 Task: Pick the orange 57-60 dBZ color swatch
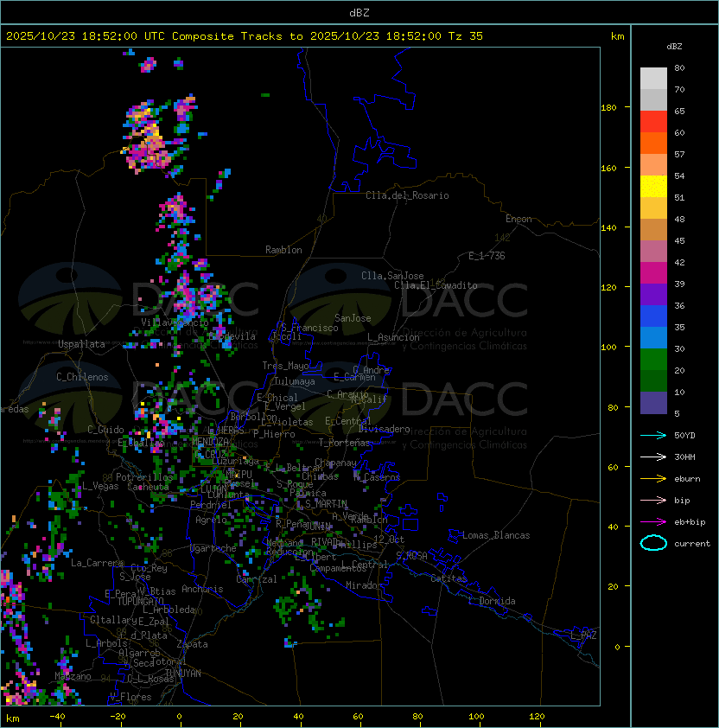pyautogui.click(x=653, y=143)
